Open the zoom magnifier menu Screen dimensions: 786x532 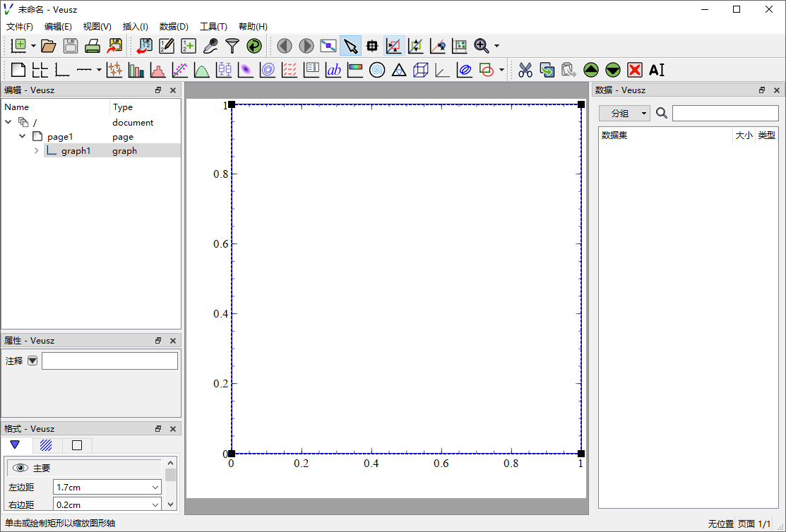point(481,46)
